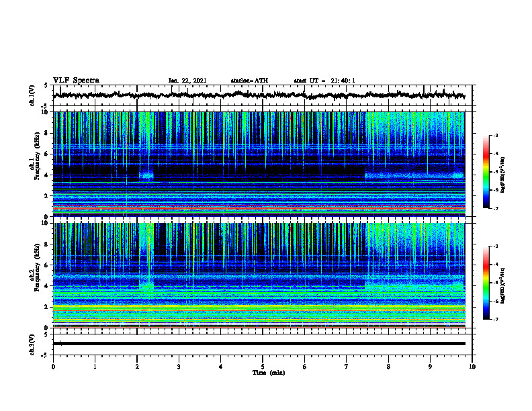Click the "-3" value on ch.2 colorbar

point(496,246)
